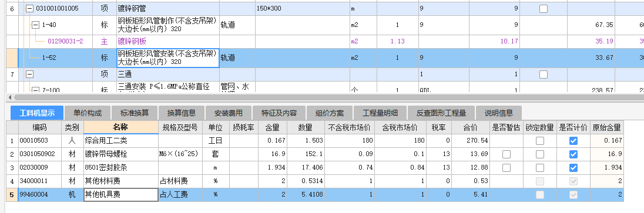Screen dimensions: 644x213
Task: Enable 锁定数量 for 镀锌带母螺栓
Action: pyautogui.click(x=539, y=154)
